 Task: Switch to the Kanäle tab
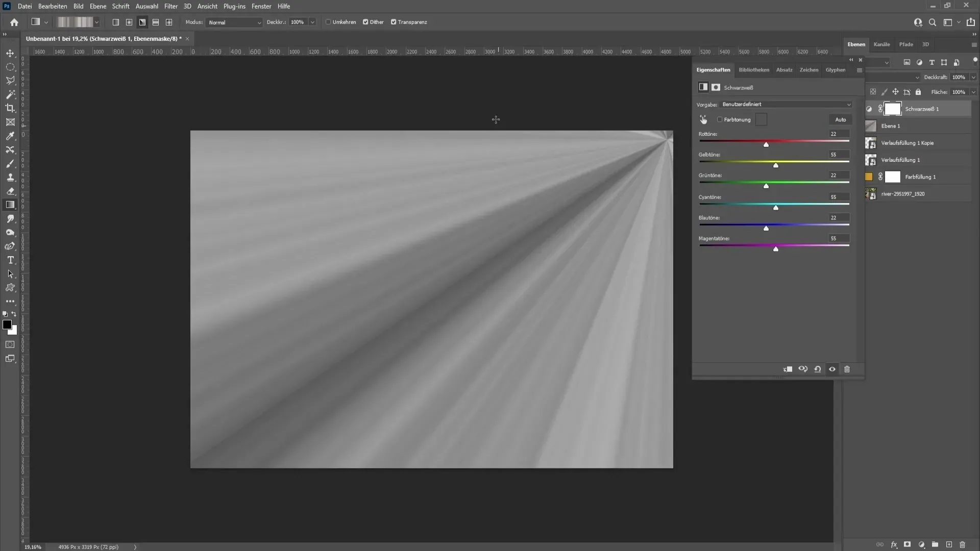[881, 44]
